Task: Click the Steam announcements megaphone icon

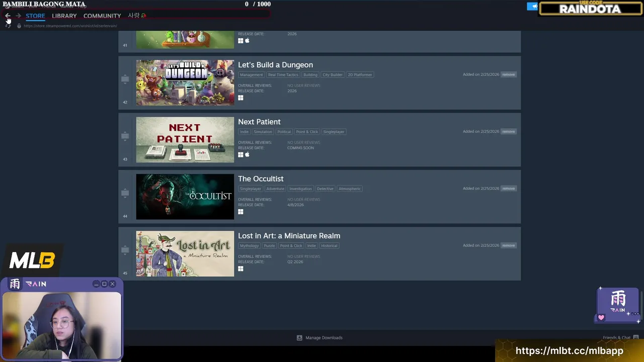Action: 533,6
